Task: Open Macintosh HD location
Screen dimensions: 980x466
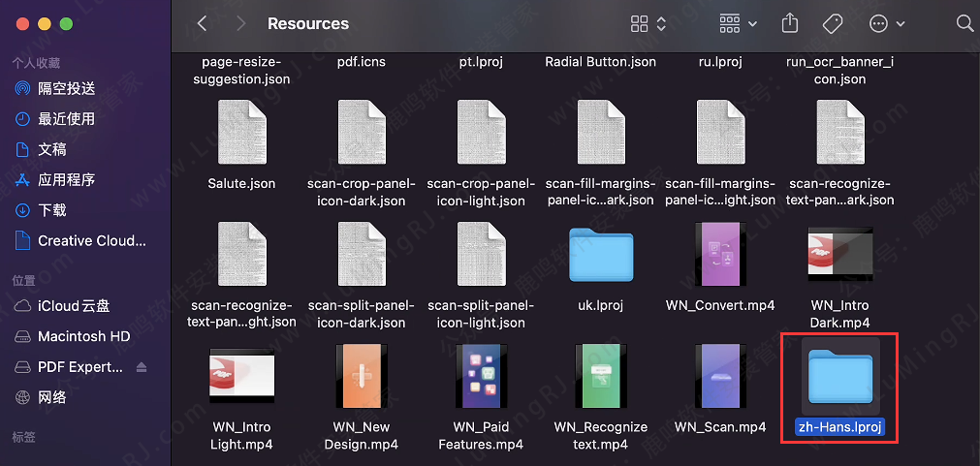Action: (x=83, y=336)
